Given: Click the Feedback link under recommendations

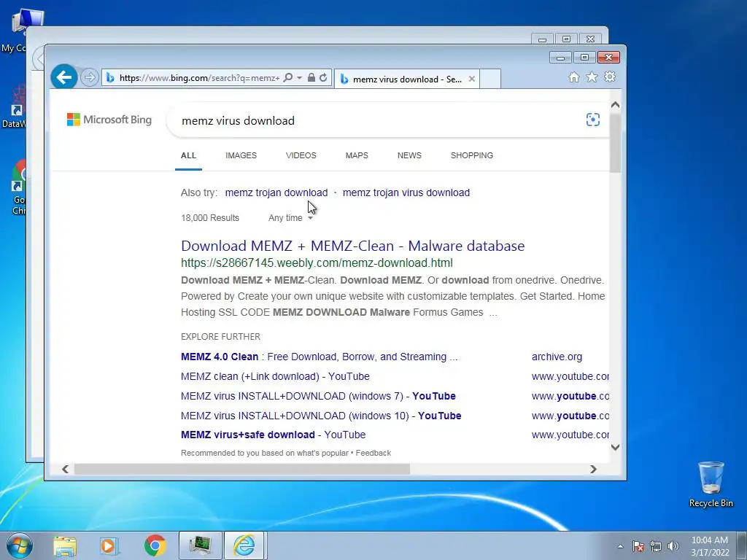Looking at the screenshot, I should point(373,453).
